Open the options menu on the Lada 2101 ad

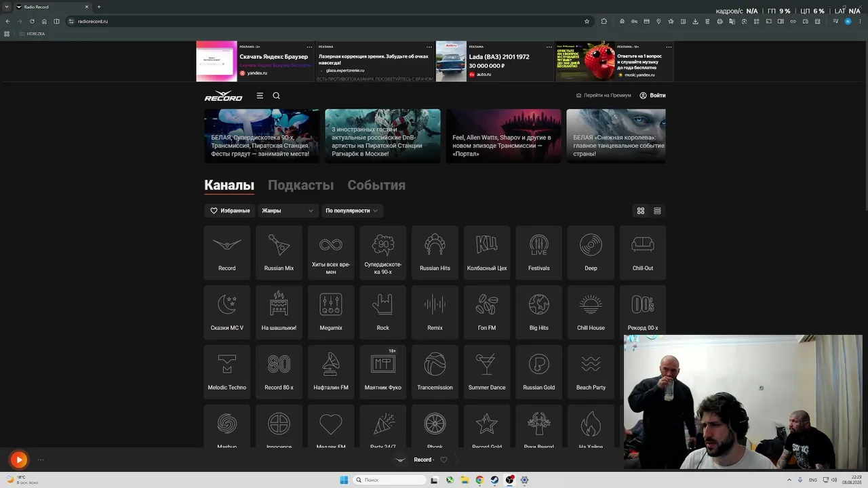point(549,47)
